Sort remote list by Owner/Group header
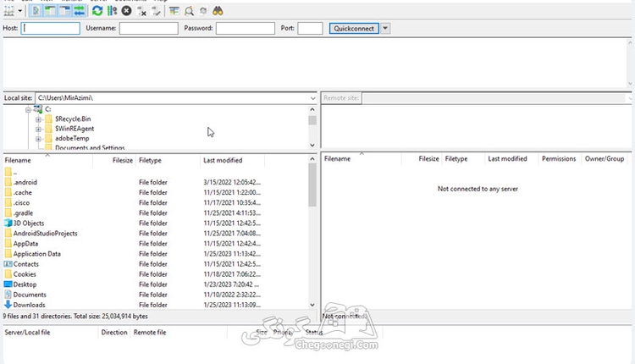Viewport: 635px width, 364px height. tap(605, 158)
